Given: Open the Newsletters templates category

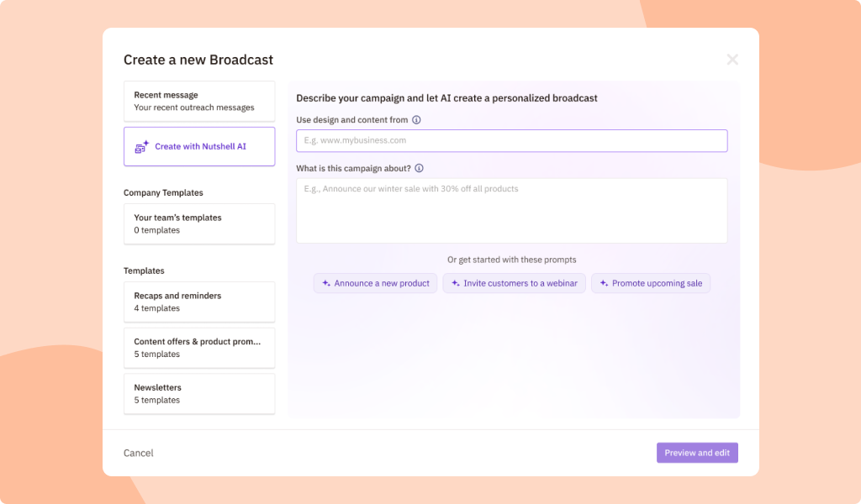Looking at the screenshot, I should [x=199, y=393].
